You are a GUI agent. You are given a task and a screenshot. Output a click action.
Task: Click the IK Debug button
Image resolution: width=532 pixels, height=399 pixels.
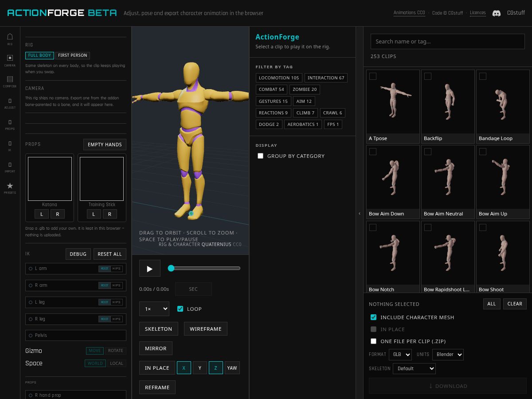click(x=78, y=254)
